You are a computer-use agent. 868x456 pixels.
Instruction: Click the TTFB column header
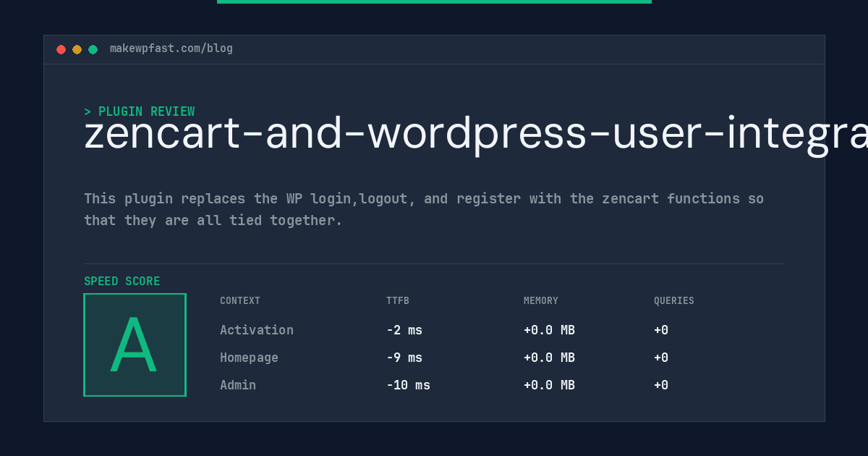(398, 301)
